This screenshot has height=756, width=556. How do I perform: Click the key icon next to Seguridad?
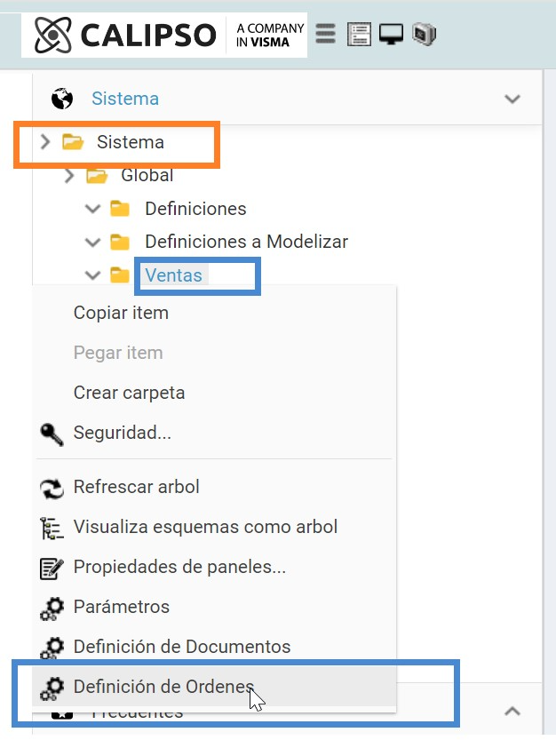[x=52, y=434]
